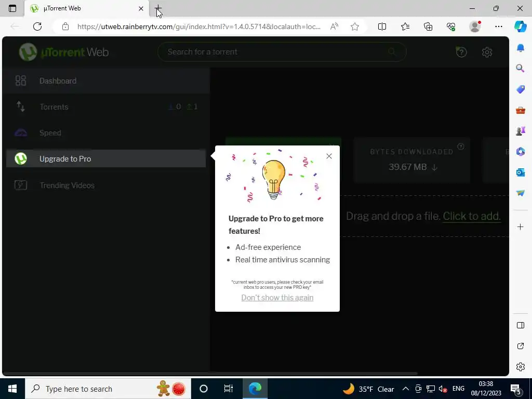The width and height of the screenshot is (532, 399).
Task: Select the 39.67 MB downloaded value
Action: click(407, 167)
